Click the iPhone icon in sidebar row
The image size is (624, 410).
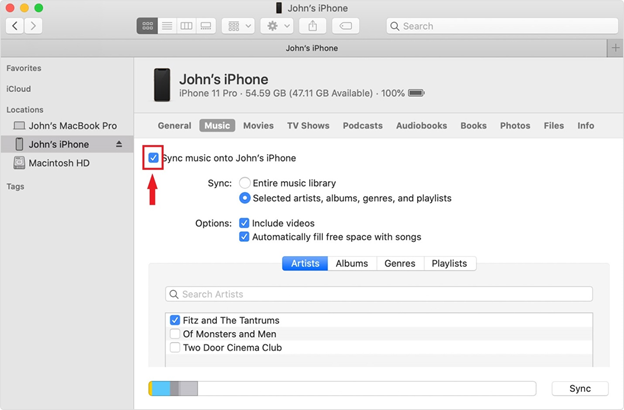(x=19, y=144)
